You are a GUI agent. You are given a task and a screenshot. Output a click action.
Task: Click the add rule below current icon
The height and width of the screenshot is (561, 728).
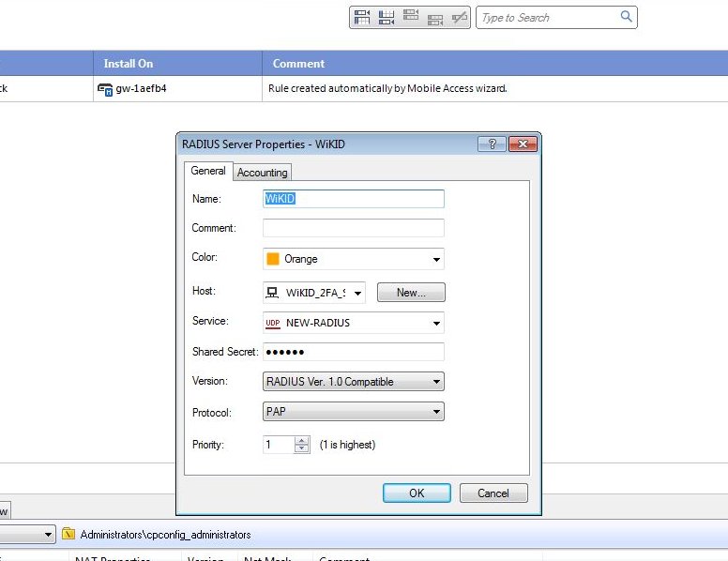tap(434, 17)
